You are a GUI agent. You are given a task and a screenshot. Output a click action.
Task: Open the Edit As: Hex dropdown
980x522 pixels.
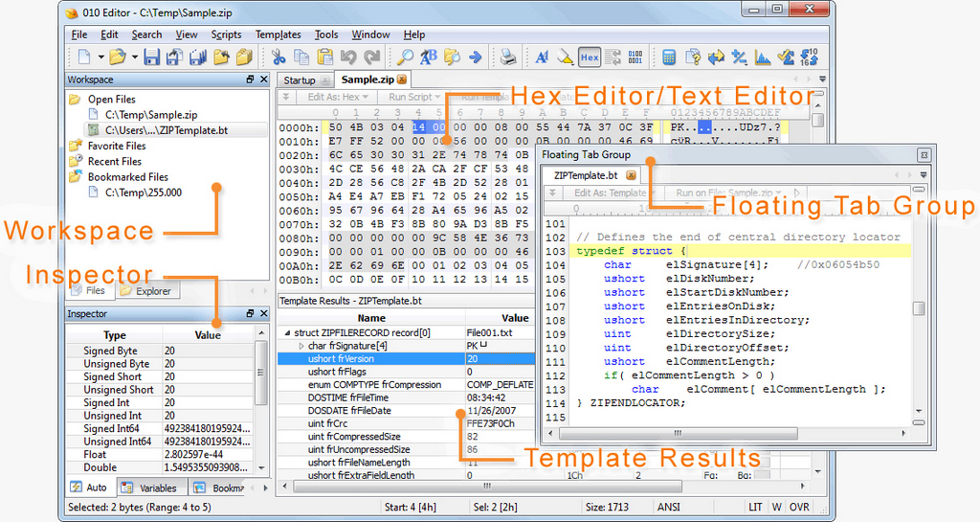tap(338, 97)
